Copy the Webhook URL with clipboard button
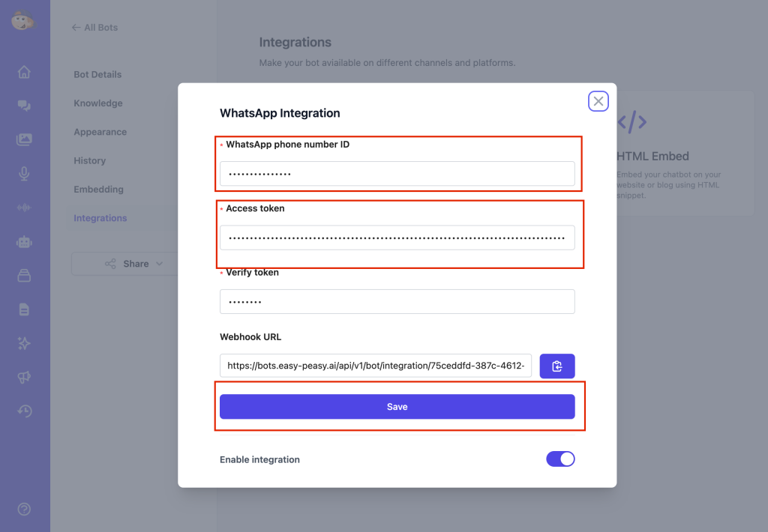The width and height of the screenshot is (768, 532). [556, 366]
